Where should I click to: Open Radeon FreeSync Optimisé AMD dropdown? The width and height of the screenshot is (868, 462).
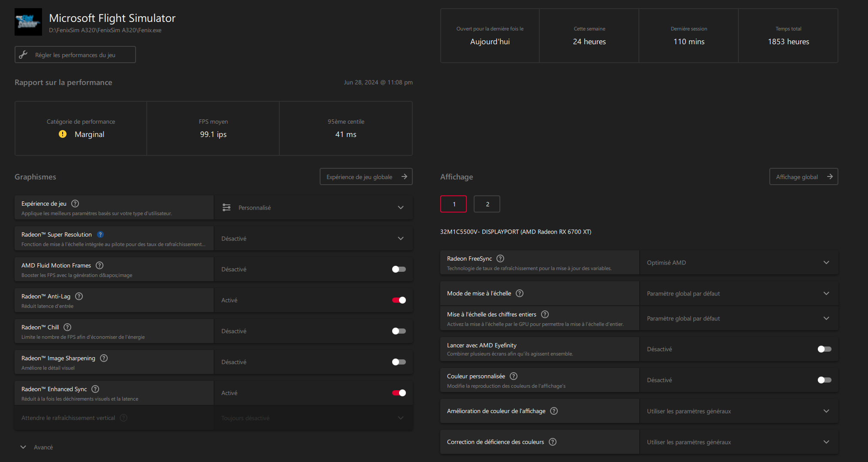[x=739, y=262]
